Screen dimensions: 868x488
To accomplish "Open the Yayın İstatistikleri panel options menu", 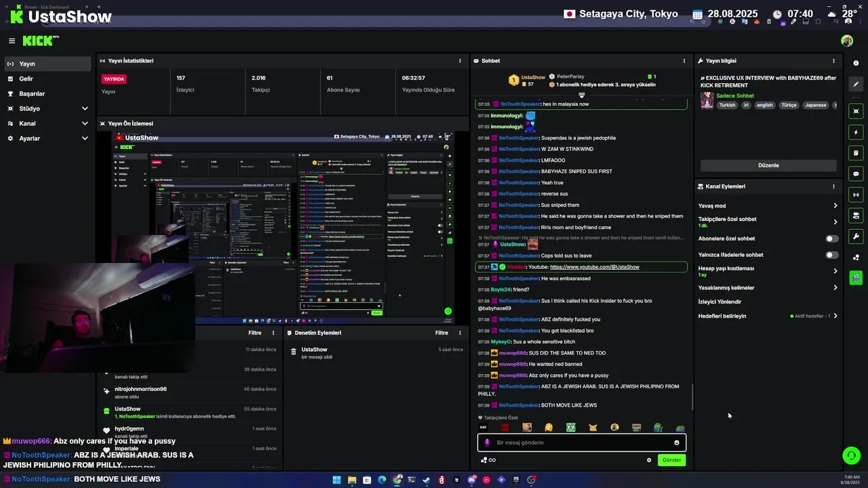I will [460, 61].
